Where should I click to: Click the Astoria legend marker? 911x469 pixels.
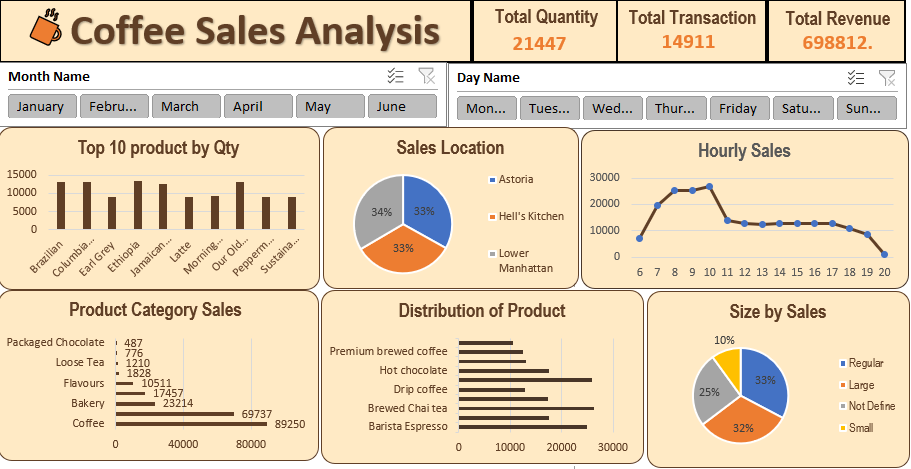click(492, 180)
